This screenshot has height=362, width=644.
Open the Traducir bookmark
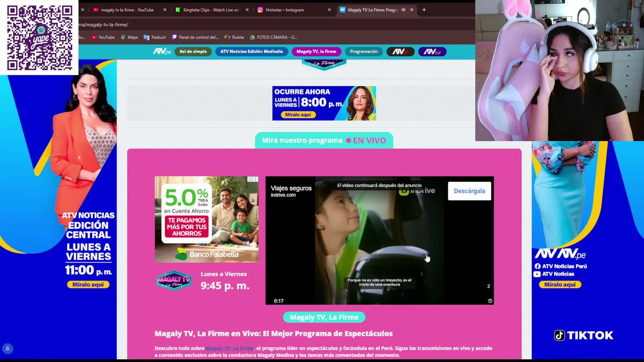click(155, 37)
